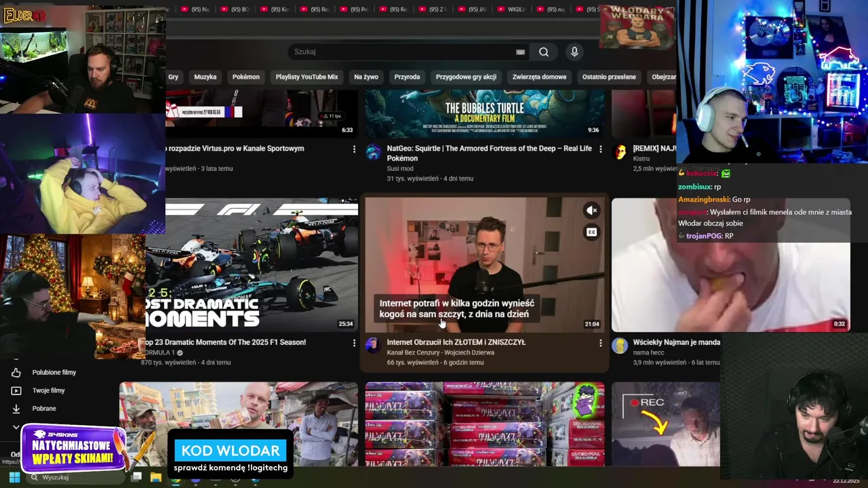Open the NatGeo Squirtle video's channel avatar
868x488 pixels.
374,152
